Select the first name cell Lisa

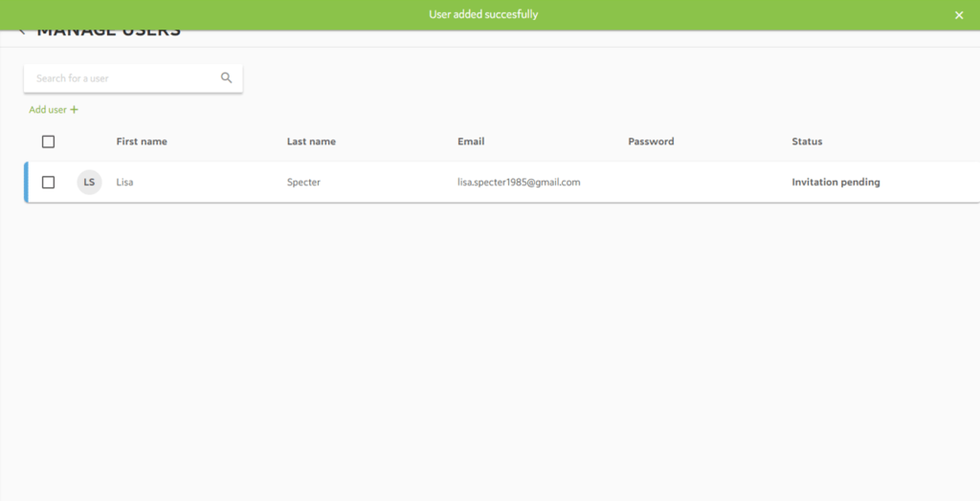click(x=124, y=183)
